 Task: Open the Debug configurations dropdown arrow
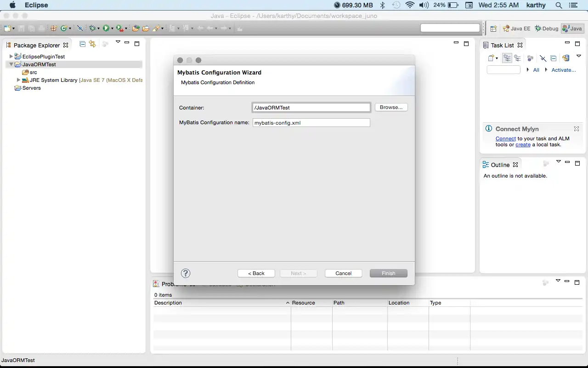[98, 29]
